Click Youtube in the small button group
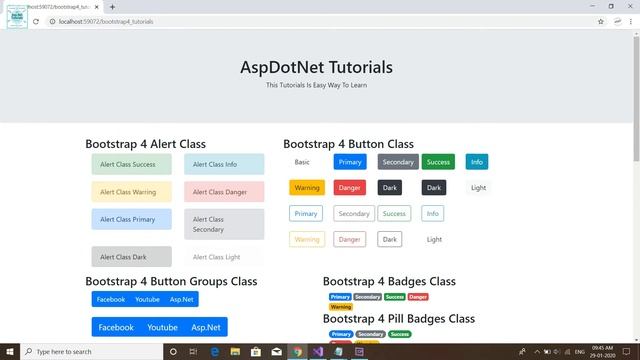 click(147, 299)
